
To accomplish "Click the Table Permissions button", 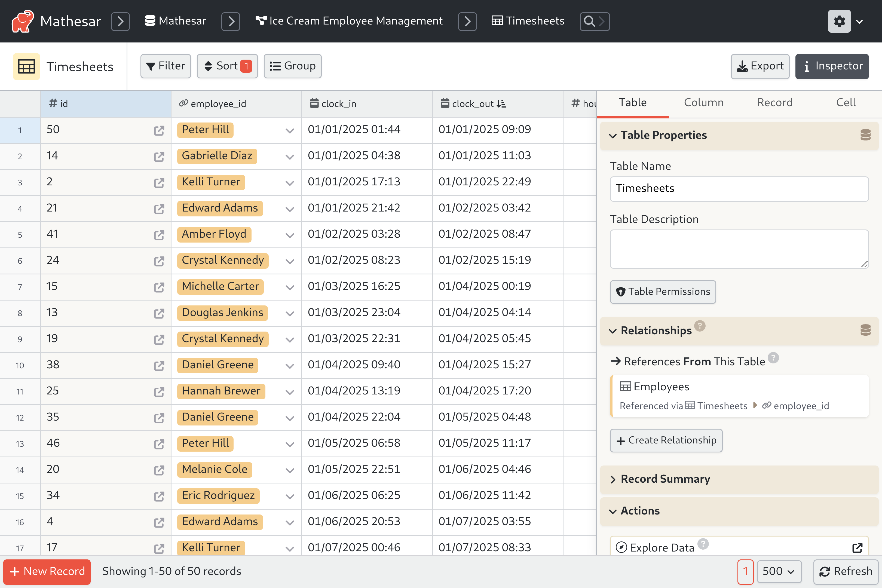I will tap(663, 291).
